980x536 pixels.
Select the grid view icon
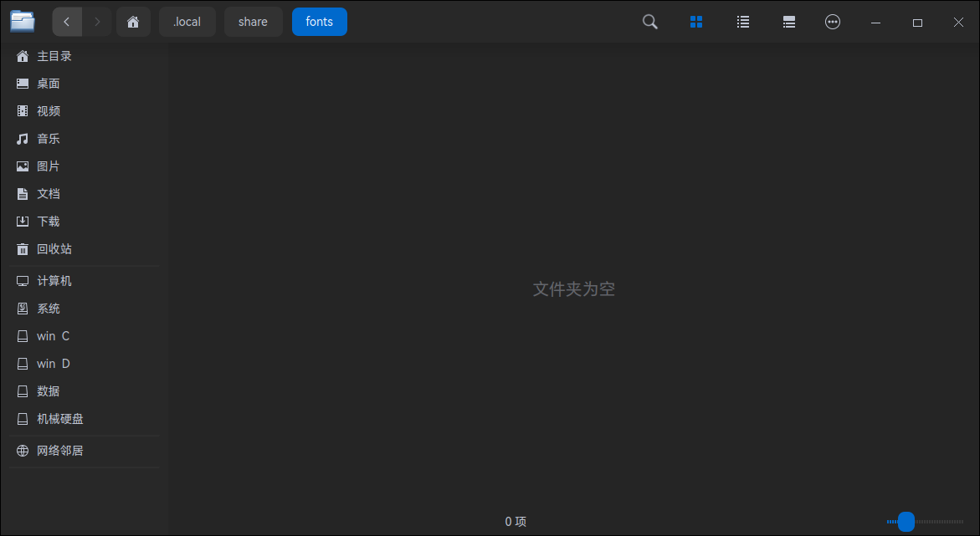tap(696, 22)
